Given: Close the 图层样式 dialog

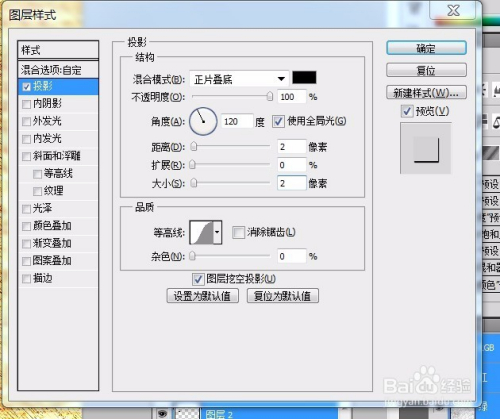Looking at the screenshot, I should (x=453, y=11).
